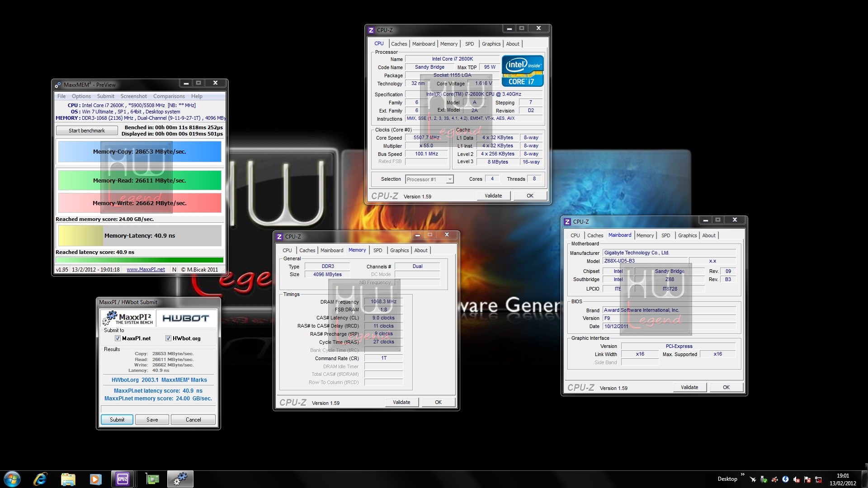Screen dimensions: 868x488
Task: Click the Intel Core i7 logo badge
Action: coord(523,71)
